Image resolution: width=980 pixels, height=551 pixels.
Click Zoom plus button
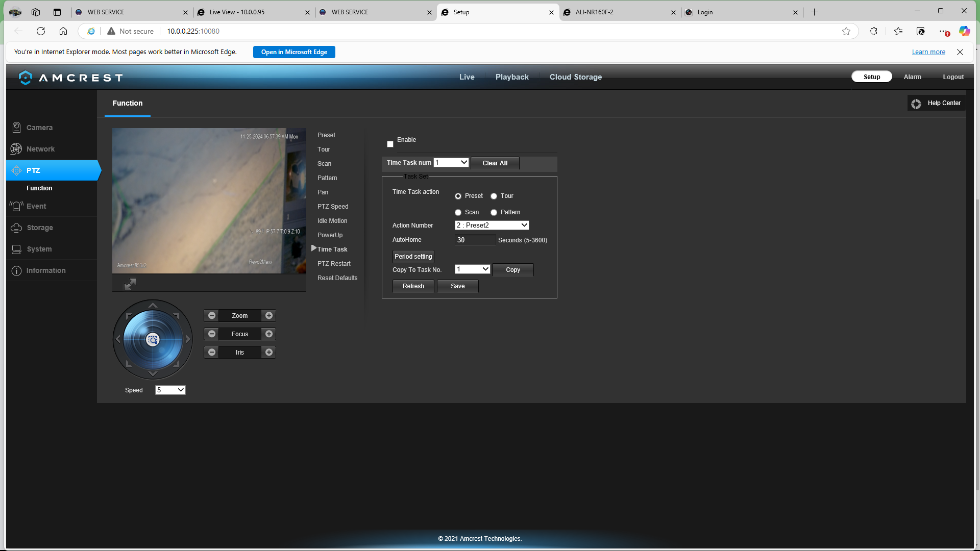(269, 315)
